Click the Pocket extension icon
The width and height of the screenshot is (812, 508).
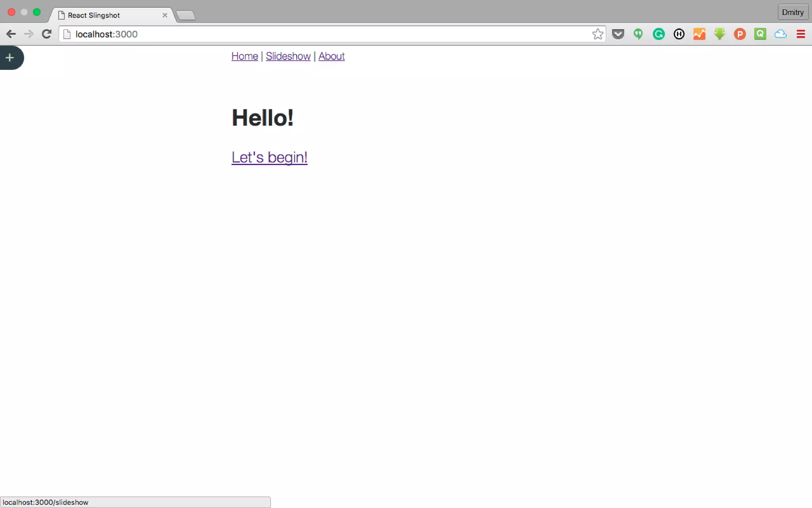[x=618, y=34]
